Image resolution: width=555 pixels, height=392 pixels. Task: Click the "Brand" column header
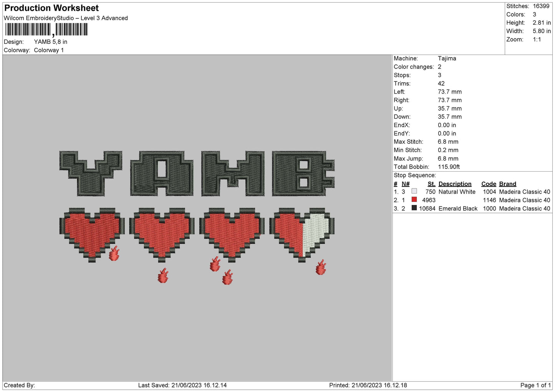pos(508,184)
